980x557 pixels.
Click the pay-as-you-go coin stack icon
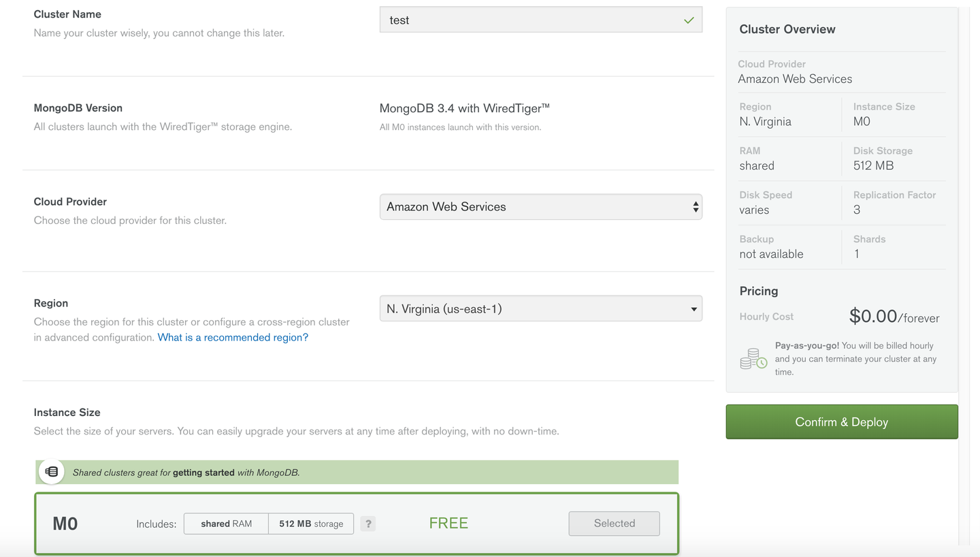pos(753,358)
